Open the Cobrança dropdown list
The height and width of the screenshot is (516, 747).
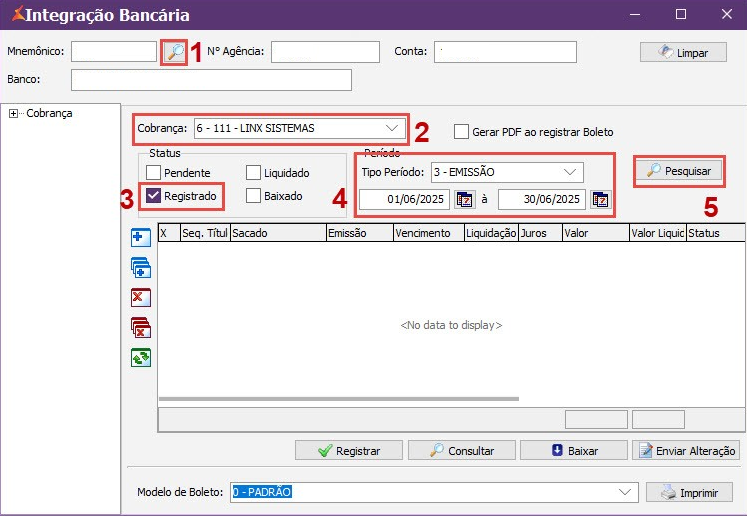coord(392,128)
